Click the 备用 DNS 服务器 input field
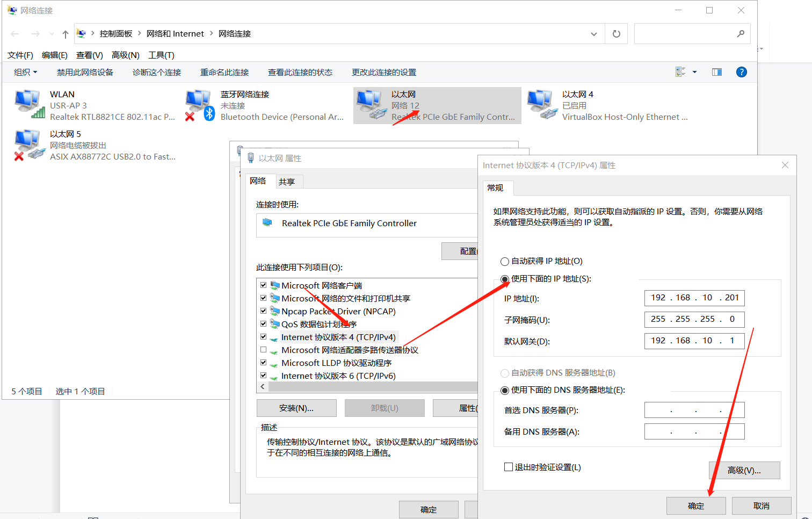The width and height of the screenshot is (812, 519). pyautogui.click(x=694, y=431)
